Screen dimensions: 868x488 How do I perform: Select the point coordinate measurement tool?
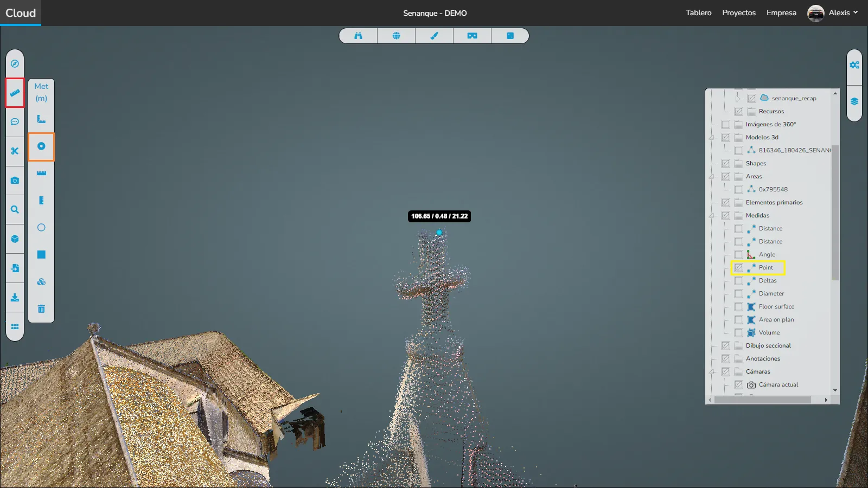[41, 146]
